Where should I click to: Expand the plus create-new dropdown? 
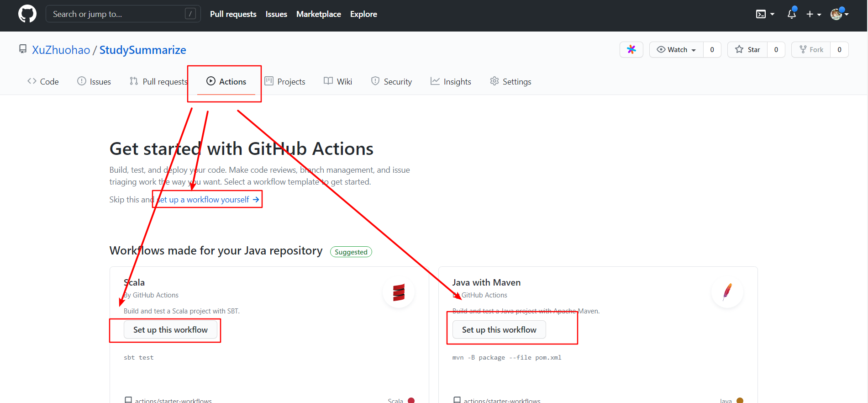click(x=814, y=14)
